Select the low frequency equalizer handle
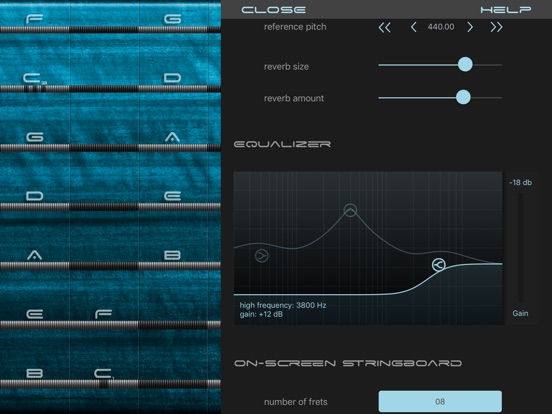Screen dimensions: 552x414 click(262, 256)
